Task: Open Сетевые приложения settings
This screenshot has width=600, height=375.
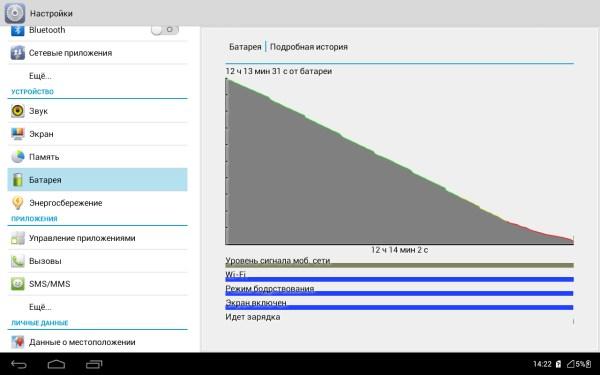Action: coord(98,53)
